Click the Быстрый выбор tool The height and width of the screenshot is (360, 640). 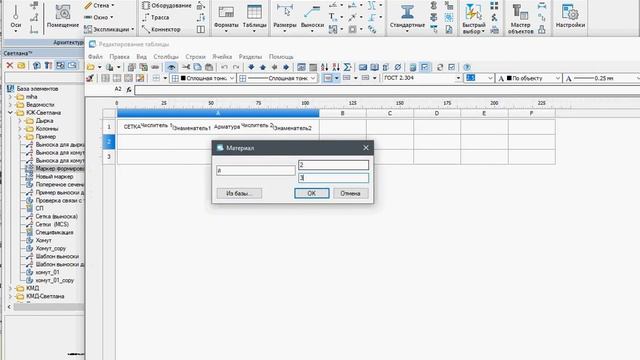pos(473,18)
